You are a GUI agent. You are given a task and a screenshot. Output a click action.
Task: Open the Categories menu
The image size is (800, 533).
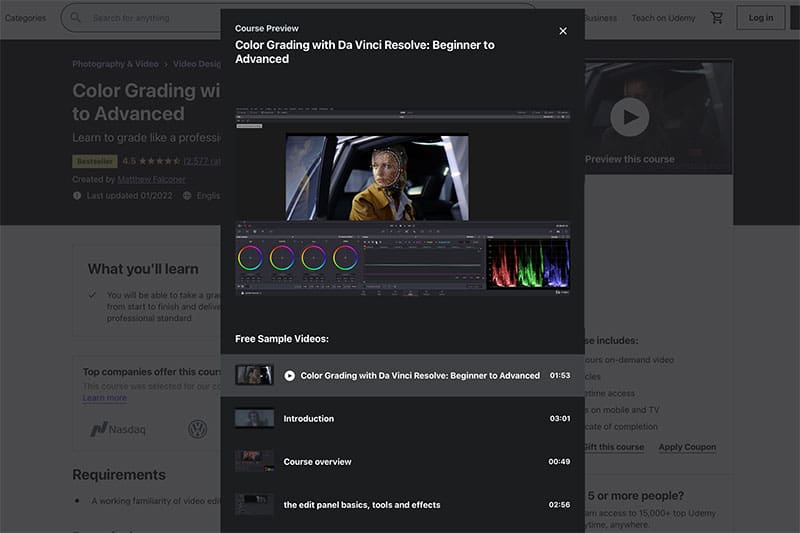[26, 18]
